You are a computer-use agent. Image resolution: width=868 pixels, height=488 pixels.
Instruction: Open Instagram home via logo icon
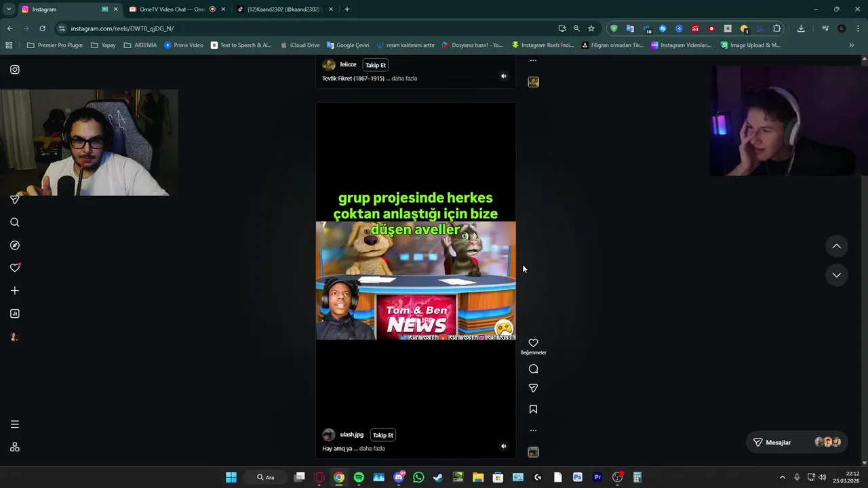tap(15, 70)
